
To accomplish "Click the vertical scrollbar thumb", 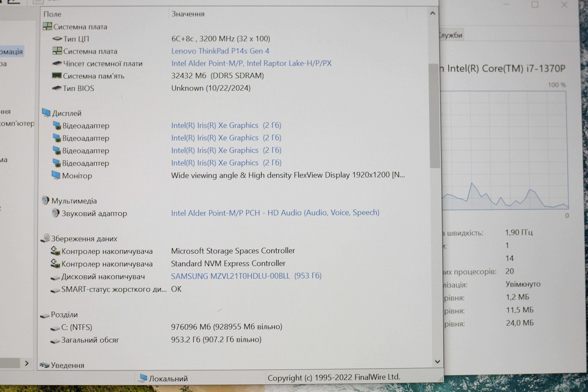I will pyautogui.click(x=435, y=116).
